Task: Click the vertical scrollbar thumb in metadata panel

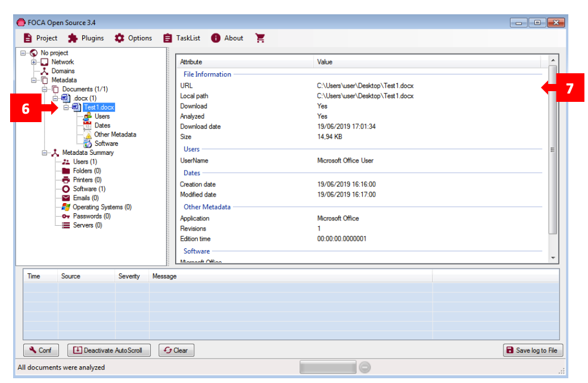Action: point(553,150)
